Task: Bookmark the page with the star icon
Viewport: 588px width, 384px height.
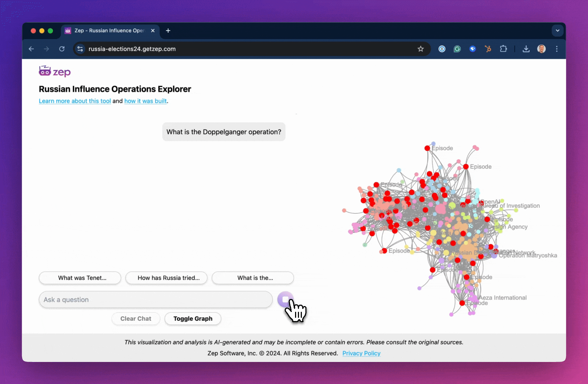Action: pos(421,49)
